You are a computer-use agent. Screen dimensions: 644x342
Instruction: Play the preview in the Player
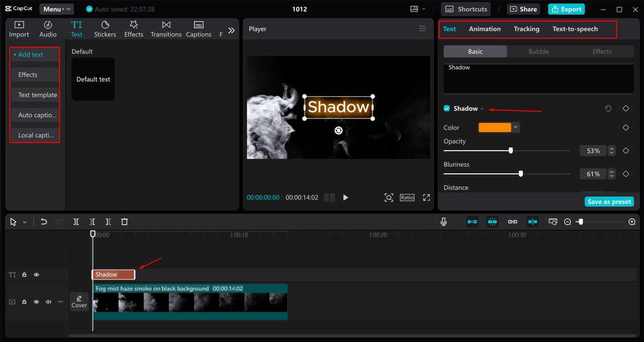coord(346,197)
